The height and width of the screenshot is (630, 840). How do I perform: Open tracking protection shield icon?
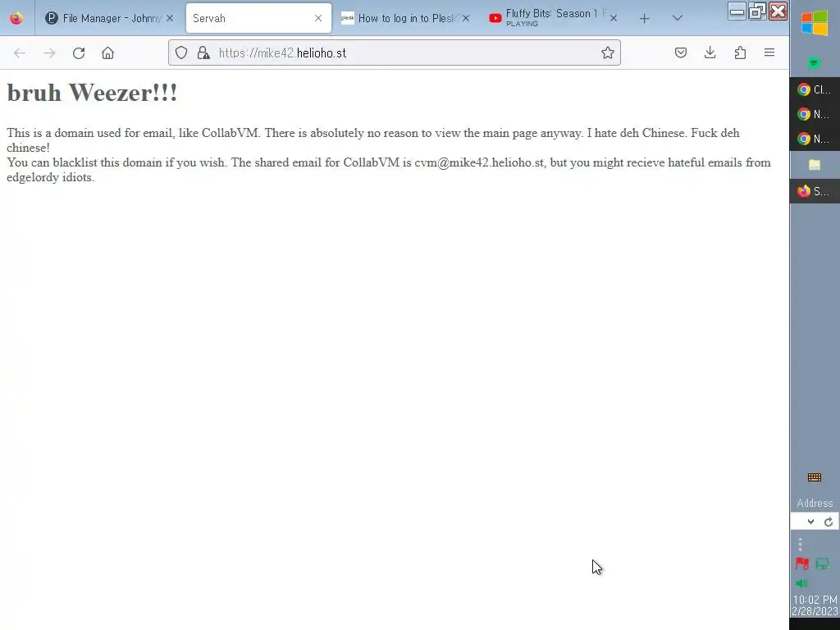tap(181, 52)
